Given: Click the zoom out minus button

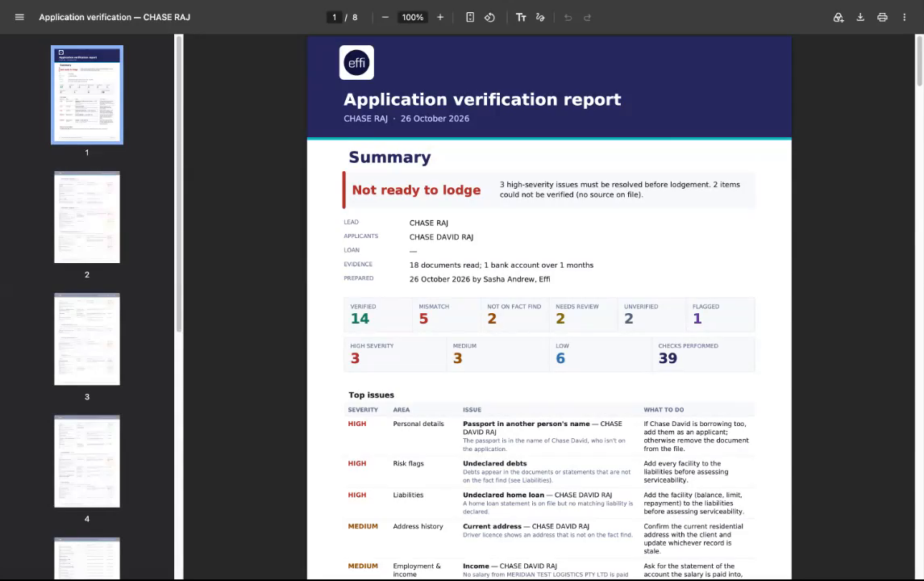Looking at the screenshot, I should coord(385,17).
